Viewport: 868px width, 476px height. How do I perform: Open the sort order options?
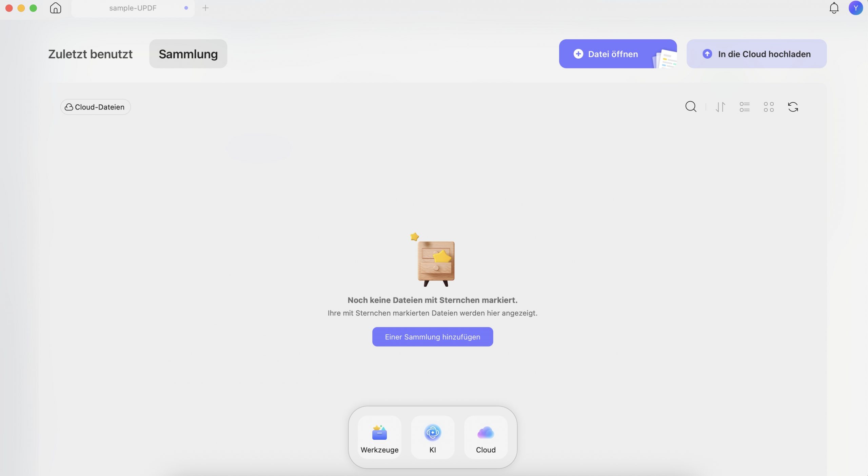[721, 107]
